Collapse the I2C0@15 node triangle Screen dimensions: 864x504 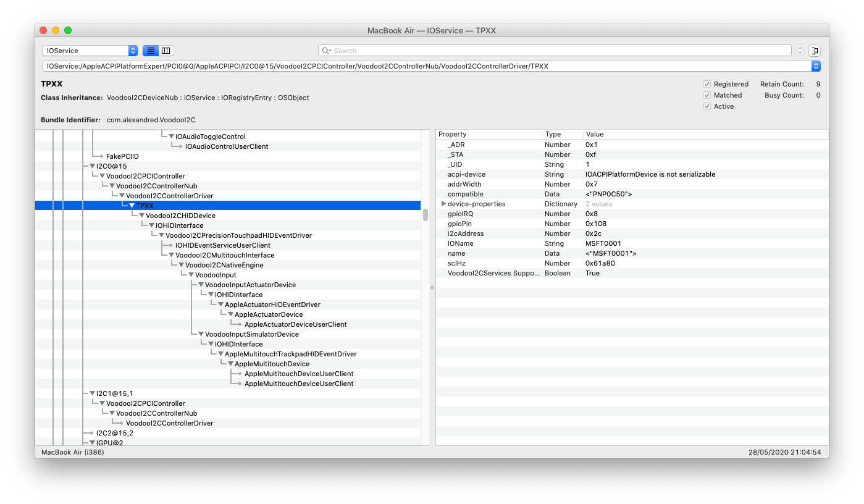point(92,166)
